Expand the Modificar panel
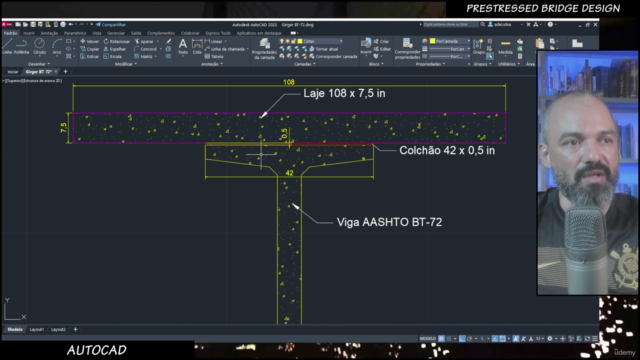Viewport: 640px width, 360px height. [126, 64]
